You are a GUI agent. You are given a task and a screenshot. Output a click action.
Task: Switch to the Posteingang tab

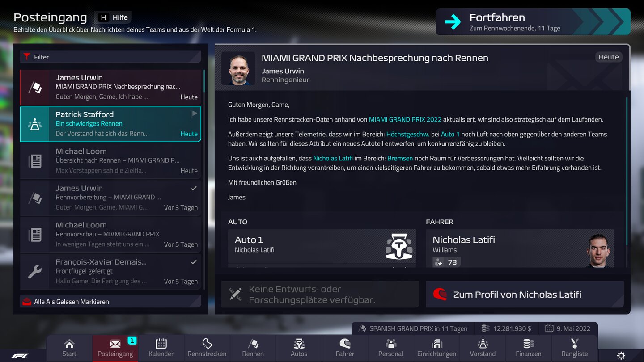115,348
